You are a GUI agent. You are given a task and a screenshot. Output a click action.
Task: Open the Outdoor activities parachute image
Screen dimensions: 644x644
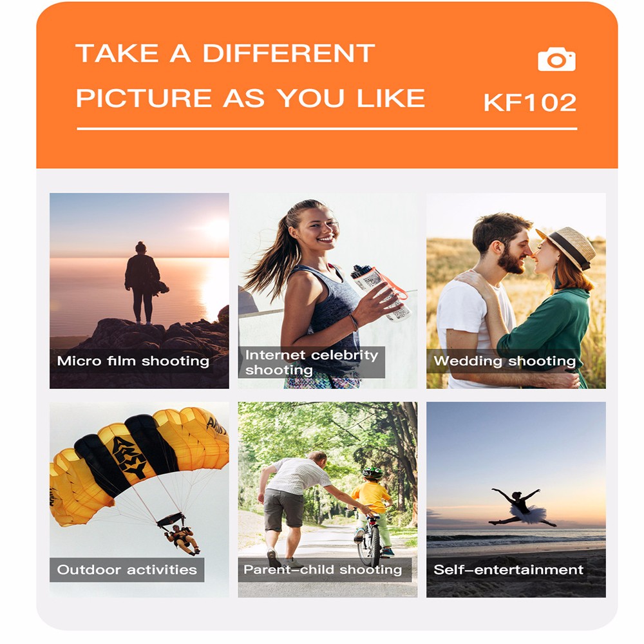point(139,500)
